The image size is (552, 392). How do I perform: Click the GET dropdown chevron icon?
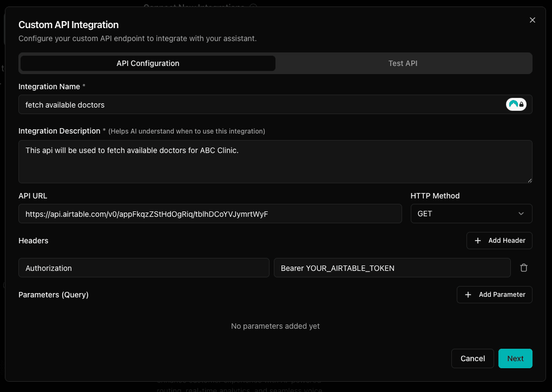tap(521, 214)
